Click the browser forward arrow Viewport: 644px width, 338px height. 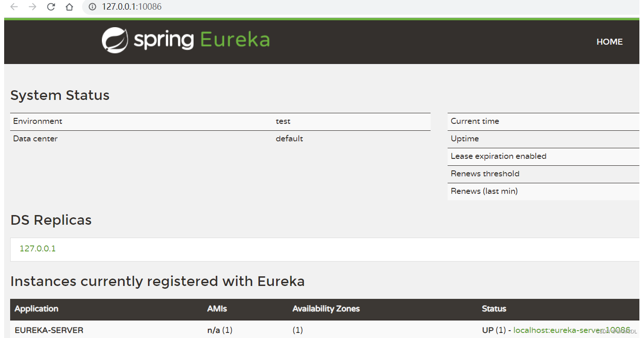tap(32, 7)
